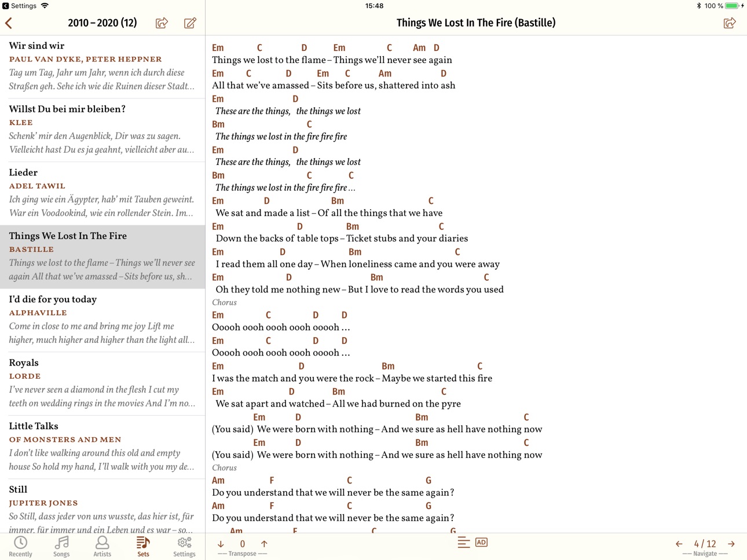This screenshot has height=560, width=747.
Task: Tap the Wi-Fi status icon
Action: pos(45,6)
